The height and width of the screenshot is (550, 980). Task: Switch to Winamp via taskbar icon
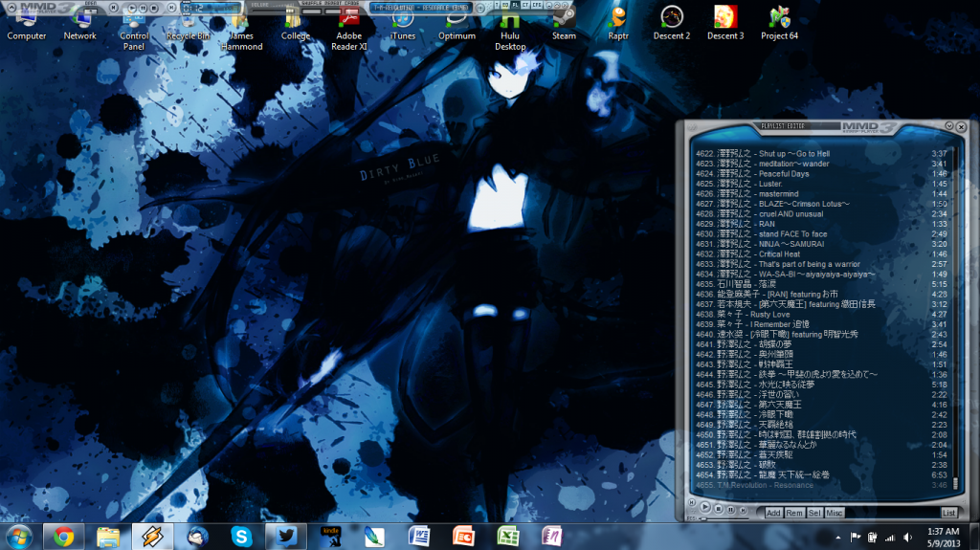point(152,537)
